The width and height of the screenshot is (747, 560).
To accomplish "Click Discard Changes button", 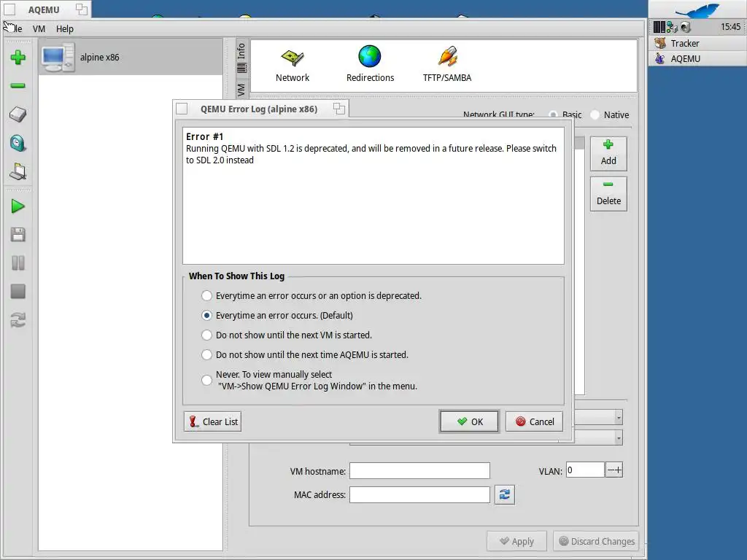I will pyautogui.click(x=597, y=542).
